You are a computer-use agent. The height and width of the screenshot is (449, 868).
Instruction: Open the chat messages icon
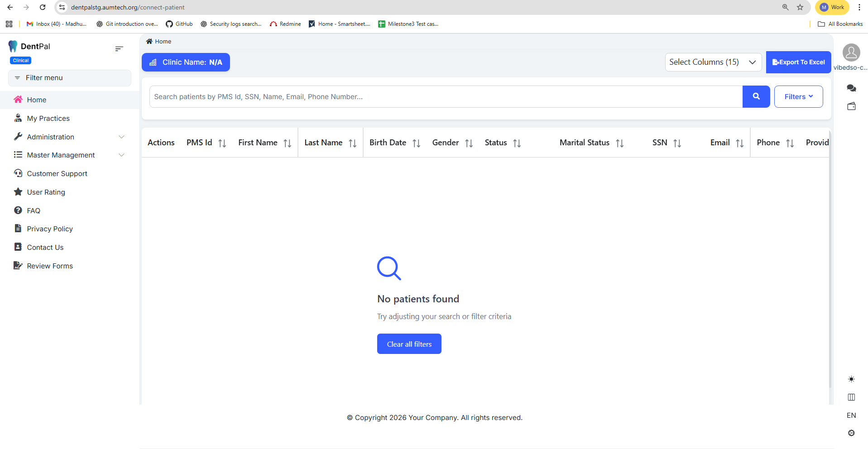coord(851,88)
